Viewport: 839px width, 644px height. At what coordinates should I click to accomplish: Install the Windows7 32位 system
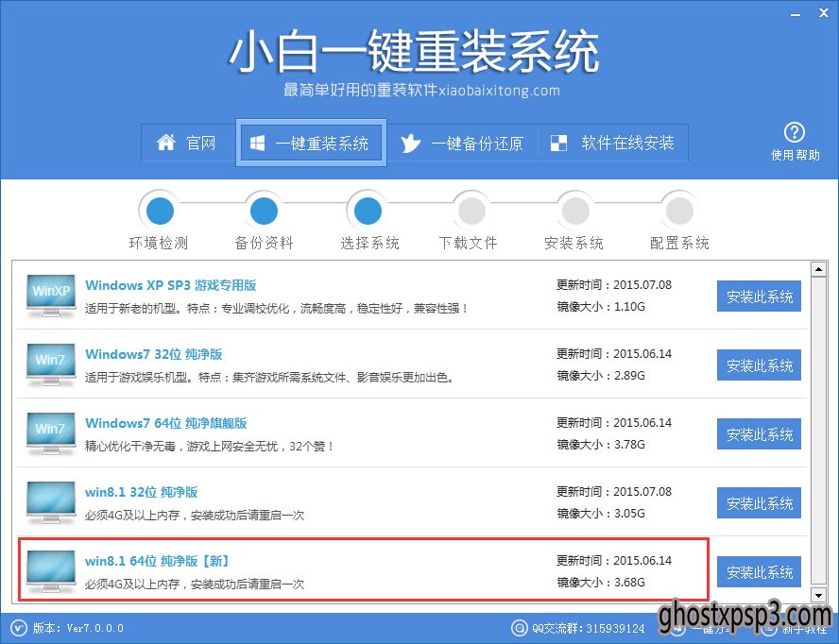pos(759,364)
